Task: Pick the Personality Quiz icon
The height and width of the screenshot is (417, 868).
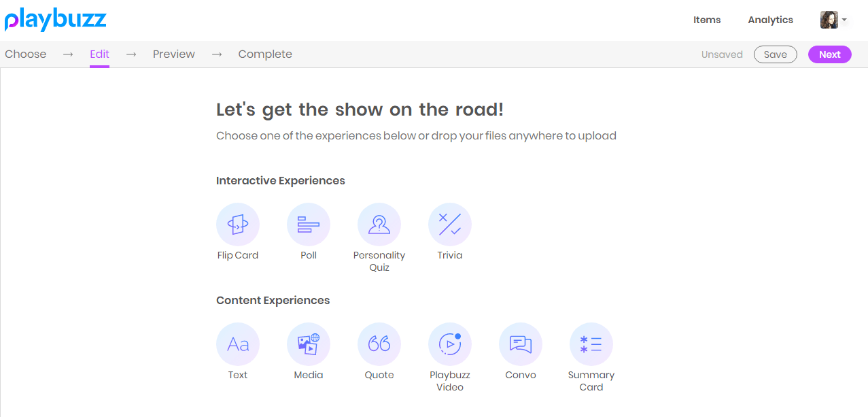Action: [379, 224]
